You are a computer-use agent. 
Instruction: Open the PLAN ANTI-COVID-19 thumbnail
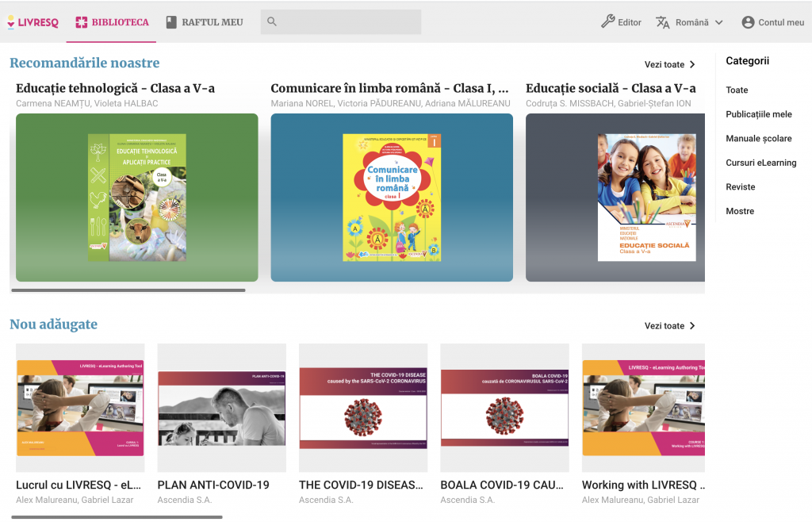(x=221, y=407)
